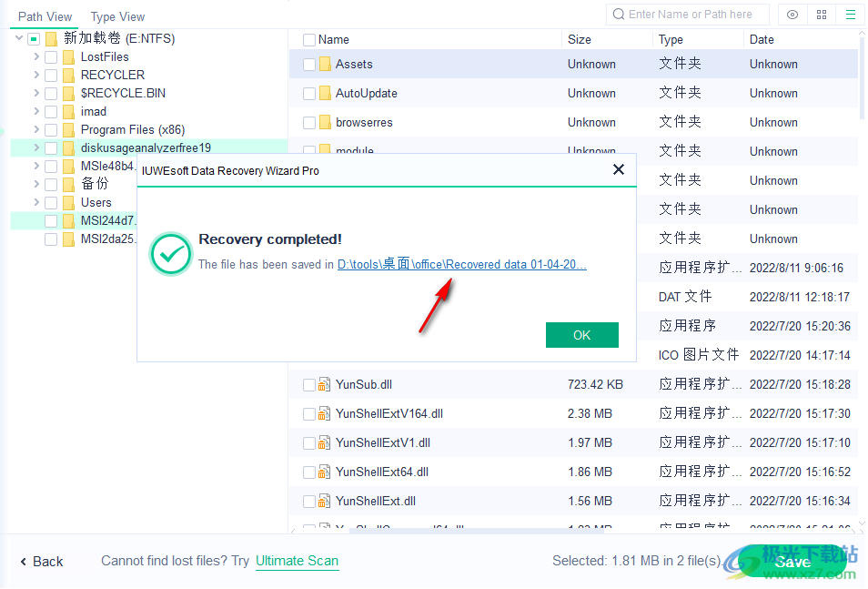The image size is (868, 589).
Task: Click the YunShellExt64.dll file icon
Action: click(x=325, y=472)
